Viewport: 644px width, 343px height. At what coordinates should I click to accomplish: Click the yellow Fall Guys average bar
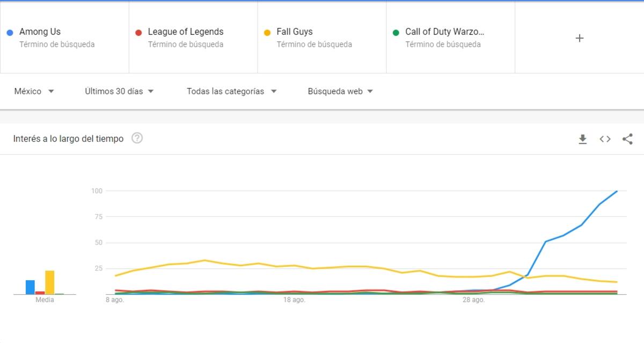[49, 282]
